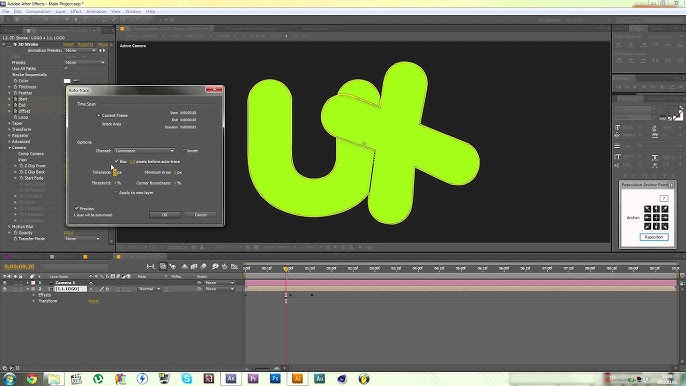
Task: Open the Channel Luminance dropdown
Action: (145, 151)
